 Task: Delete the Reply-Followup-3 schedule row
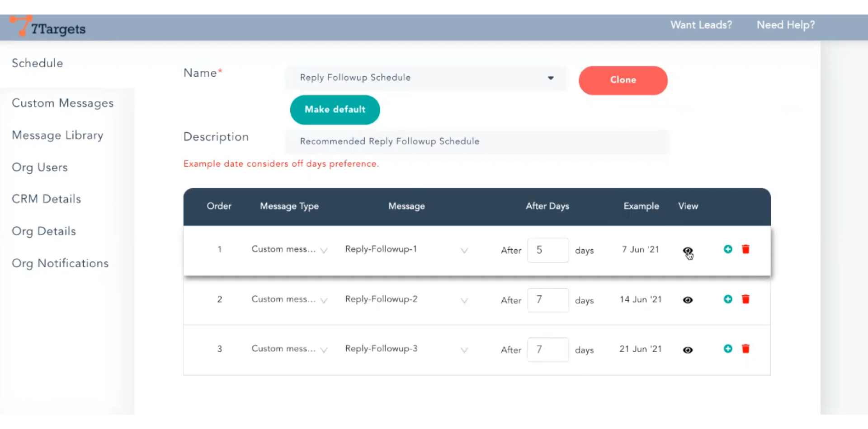click(x=745, y=349)
